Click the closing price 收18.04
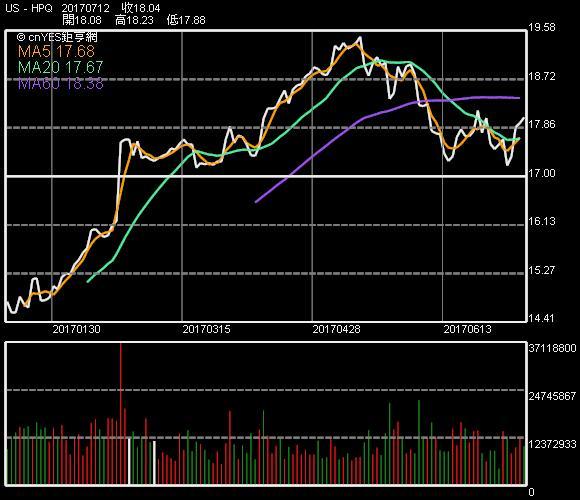The width and height of the screenshot is (580, 500). [141, 8]
